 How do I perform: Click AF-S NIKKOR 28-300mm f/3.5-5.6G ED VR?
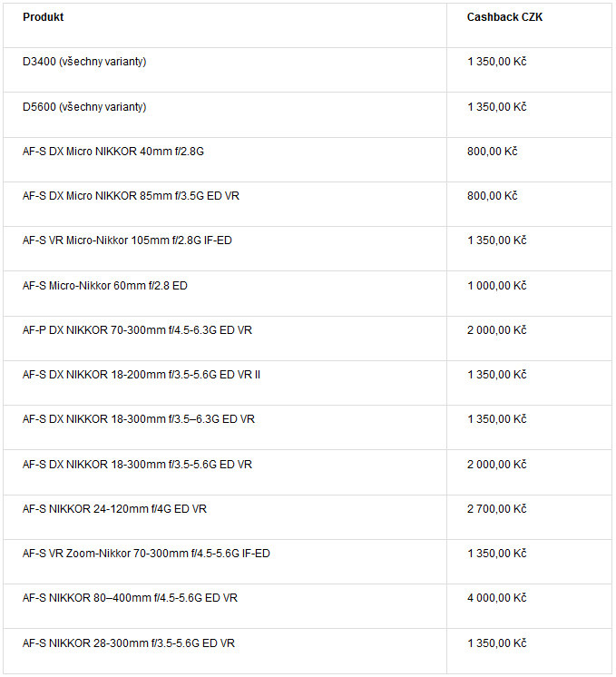129,643
